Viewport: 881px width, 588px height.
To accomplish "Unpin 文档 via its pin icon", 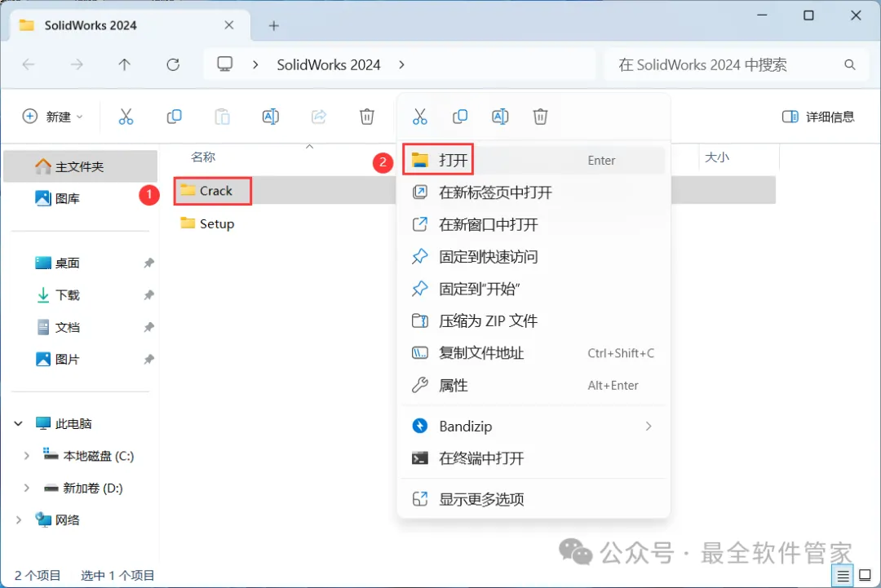I will (x=148, y=327).
